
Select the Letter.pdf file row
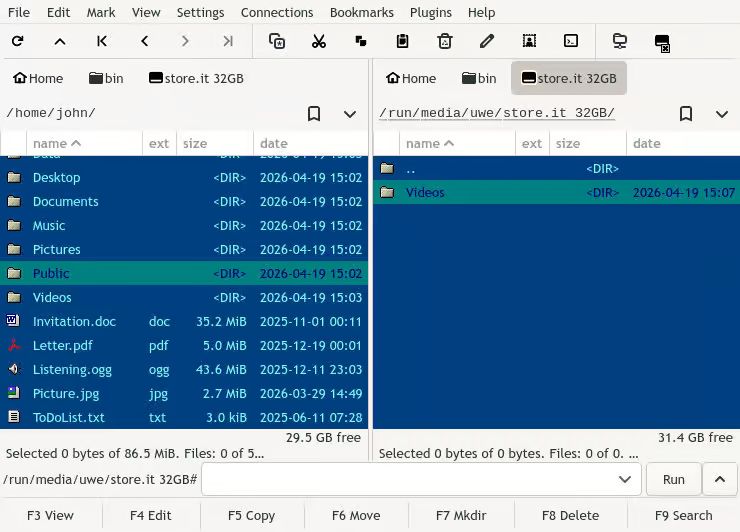pyautogui.click(x=184, y=346)
